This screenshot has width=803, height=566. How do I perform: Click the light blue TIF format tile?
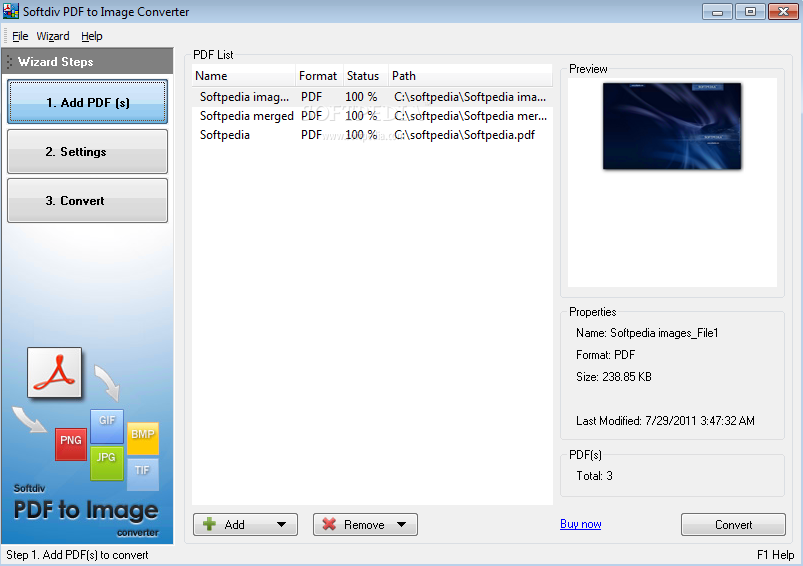(x=142, y=474)
